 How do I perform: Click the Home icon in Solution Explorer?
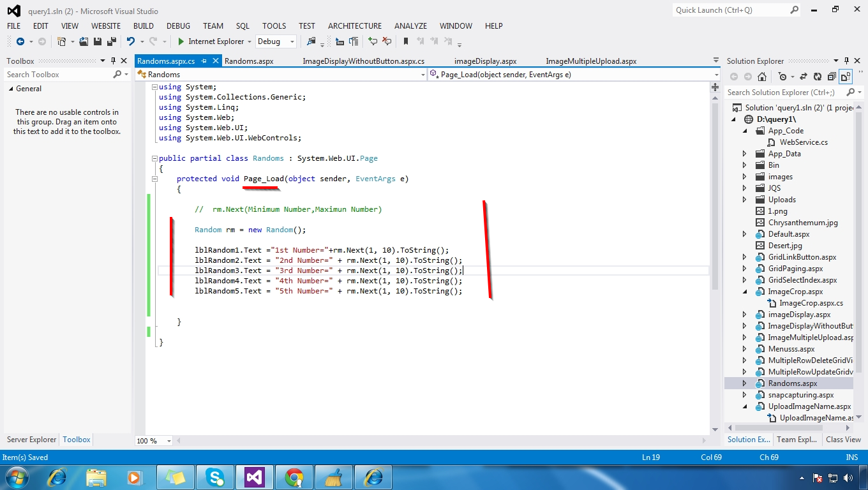763,77
